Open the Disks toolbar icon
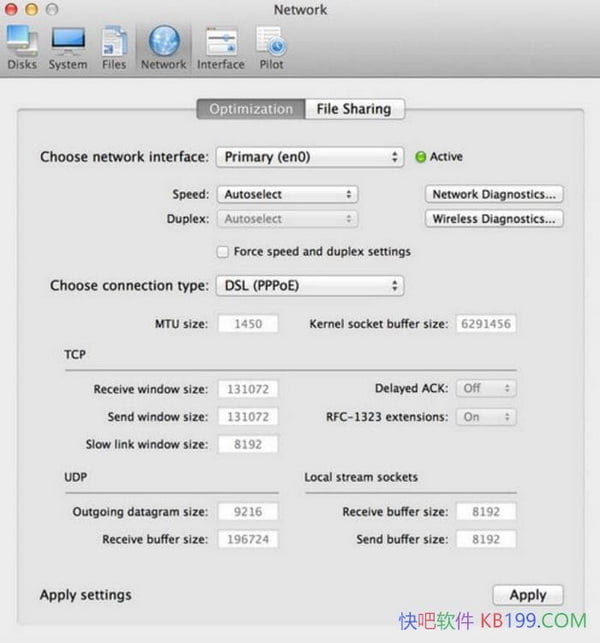This screenshot has height=643, width=600. tap(22, 47)
